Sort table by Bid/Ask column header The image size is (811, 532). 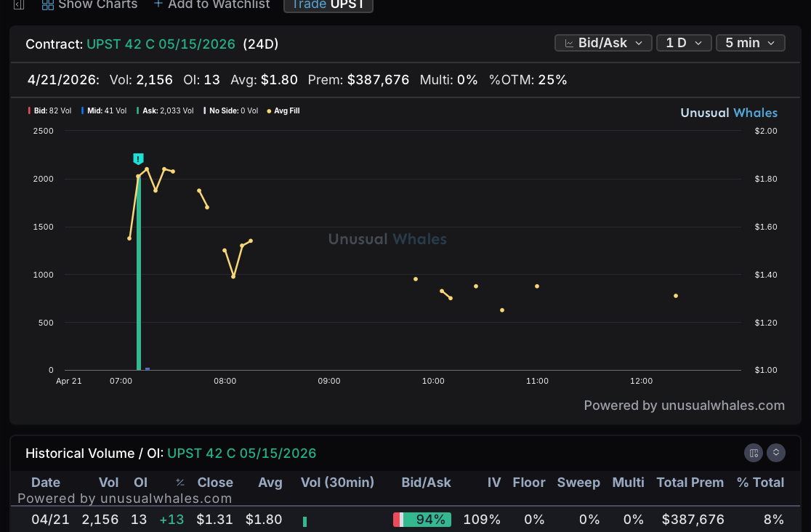(426, 483)
